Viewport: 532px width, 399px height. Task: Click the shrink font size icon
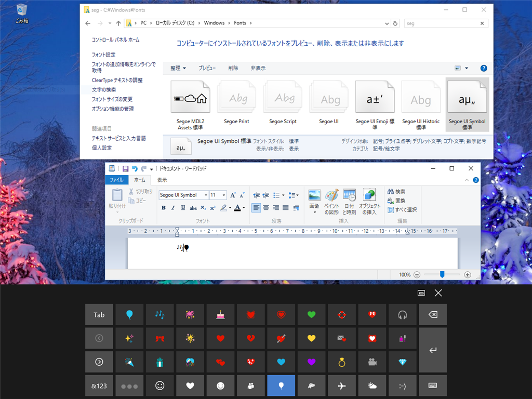click(x=242, y=195)
